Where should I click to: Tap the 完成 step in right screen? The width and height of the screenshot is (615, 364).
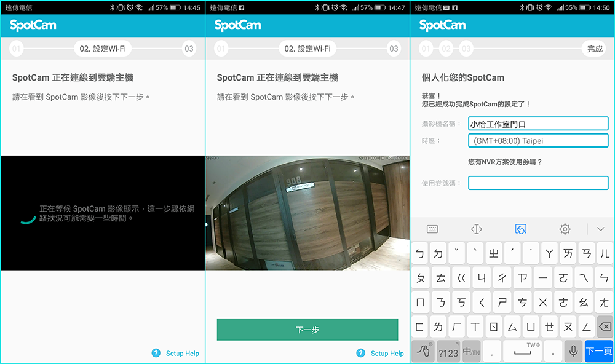point(595,49)
